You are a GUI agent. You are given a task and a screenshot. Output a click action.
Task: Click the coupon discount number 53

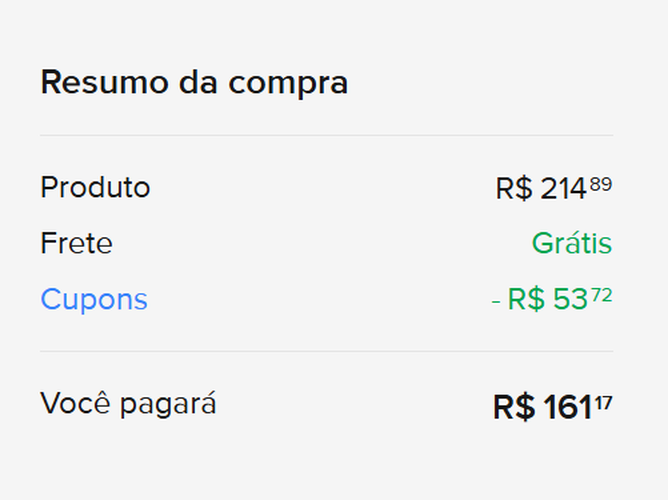click(x=570, y=300)
